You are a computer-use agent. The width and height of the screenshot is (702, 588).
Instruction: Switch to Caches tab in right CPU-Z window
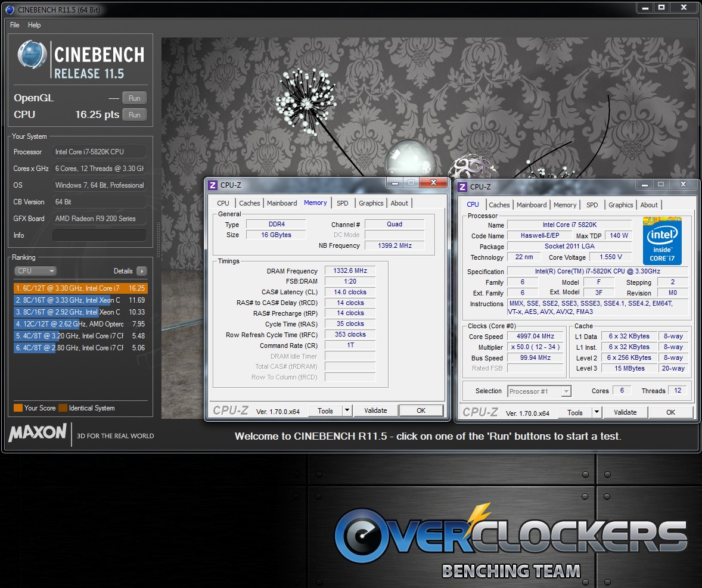click(499, 205)
